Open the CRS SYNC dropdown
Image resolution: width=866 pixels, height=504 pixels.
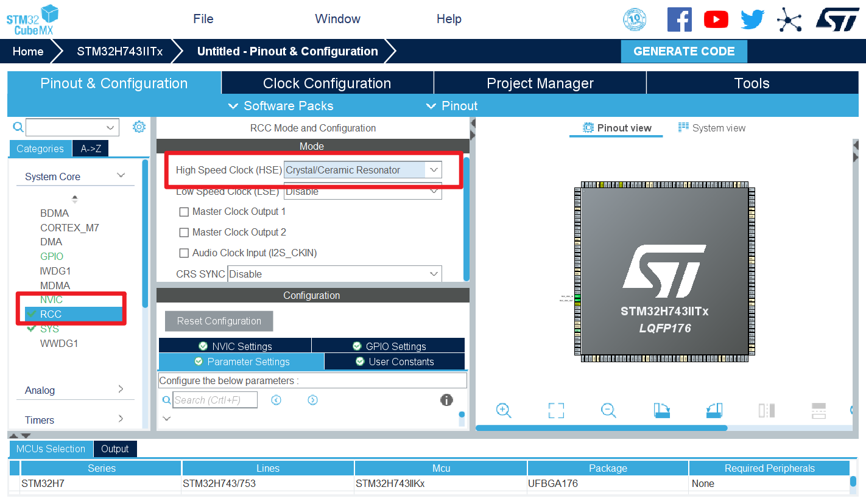(433, 273)
